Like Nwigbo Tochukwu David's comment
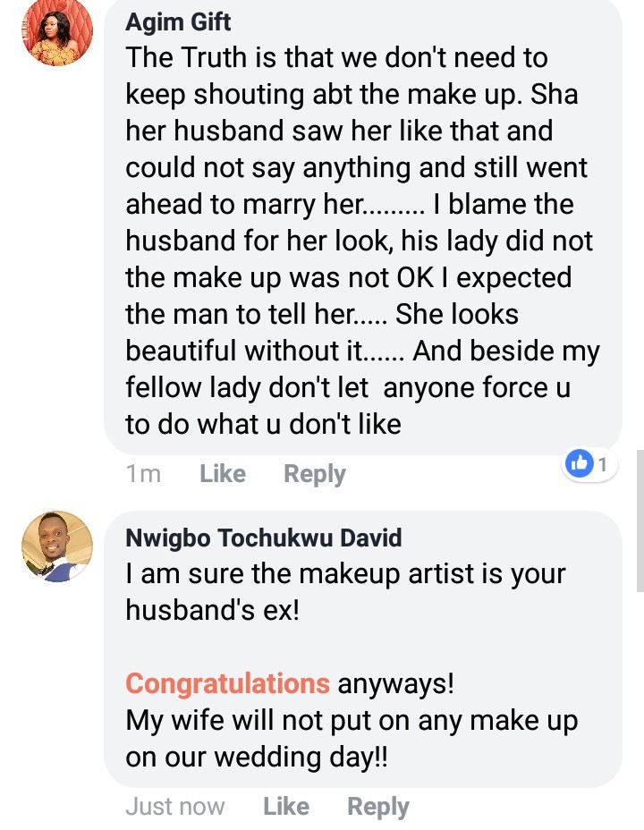Viewport: 644px width, 830px height. 286,807
